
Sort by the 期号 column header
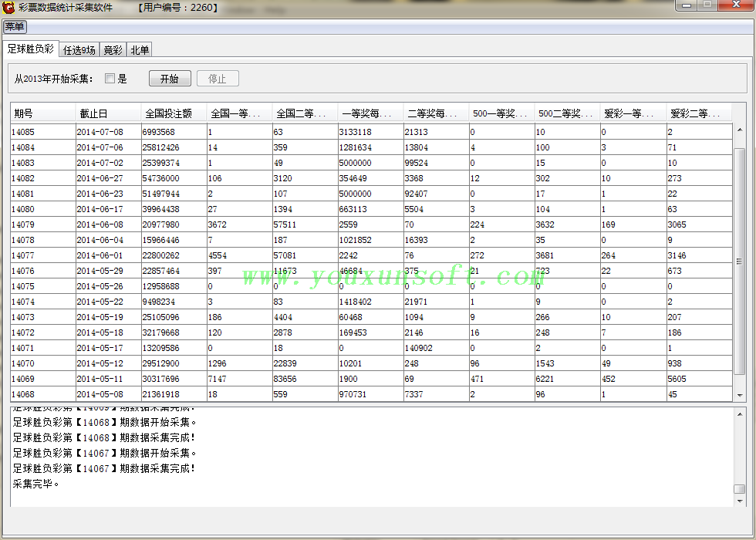[43, 113]
